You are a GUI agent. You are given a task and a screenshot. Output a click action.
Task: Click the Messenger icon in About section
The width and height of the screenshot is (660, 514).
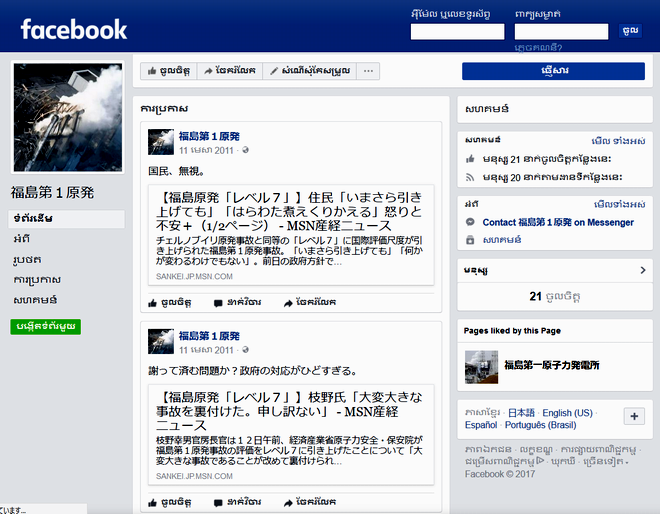(470, 222)
